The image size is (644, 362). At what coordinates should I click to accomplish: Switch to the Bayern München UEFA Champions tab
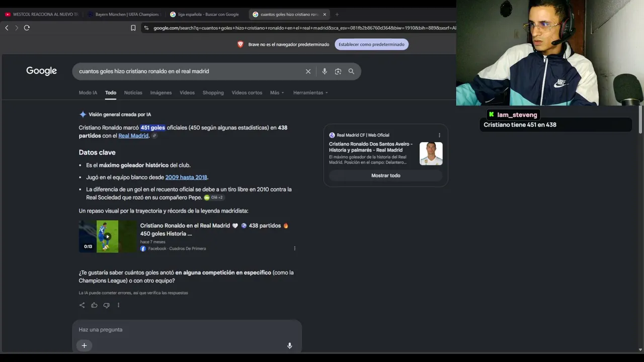tap(123, 15)
